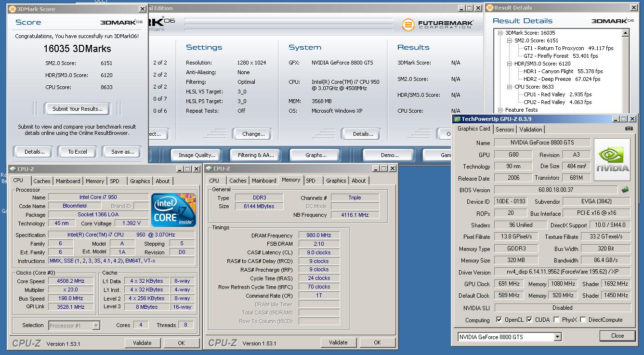Image resolution: width=644 pixels, height=355 pixels.
Task: Click the Intel Core i7 logo in CPU-Z
Action: 174,210
